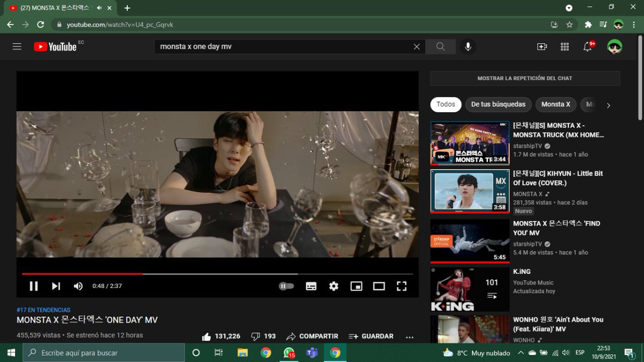Open the player settings gear

[x=334, y=286]
